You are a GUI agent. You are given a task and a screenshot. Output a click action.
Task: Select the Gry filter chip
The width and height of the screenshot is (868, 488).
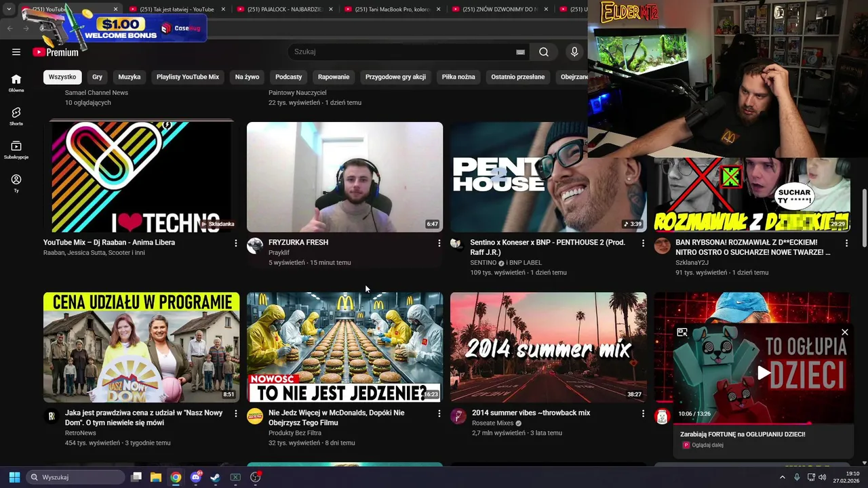point(98,77)
